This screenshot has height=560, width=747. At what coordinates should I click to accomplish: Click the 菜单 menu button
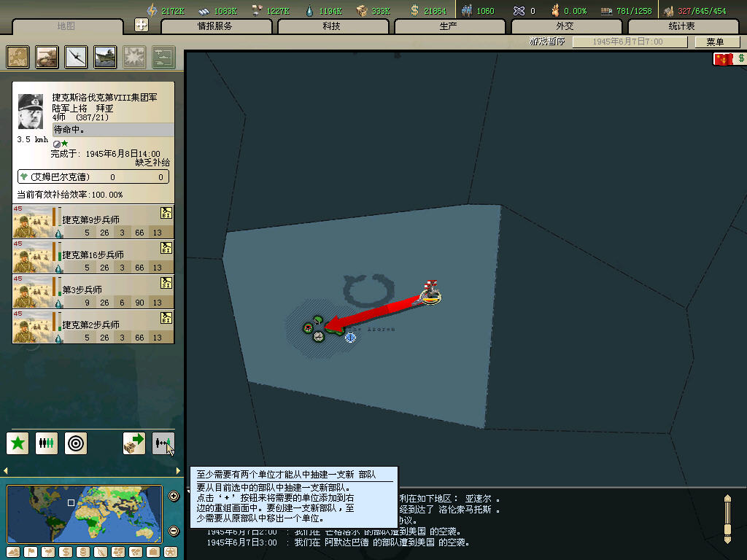click(x=716, y=42)
